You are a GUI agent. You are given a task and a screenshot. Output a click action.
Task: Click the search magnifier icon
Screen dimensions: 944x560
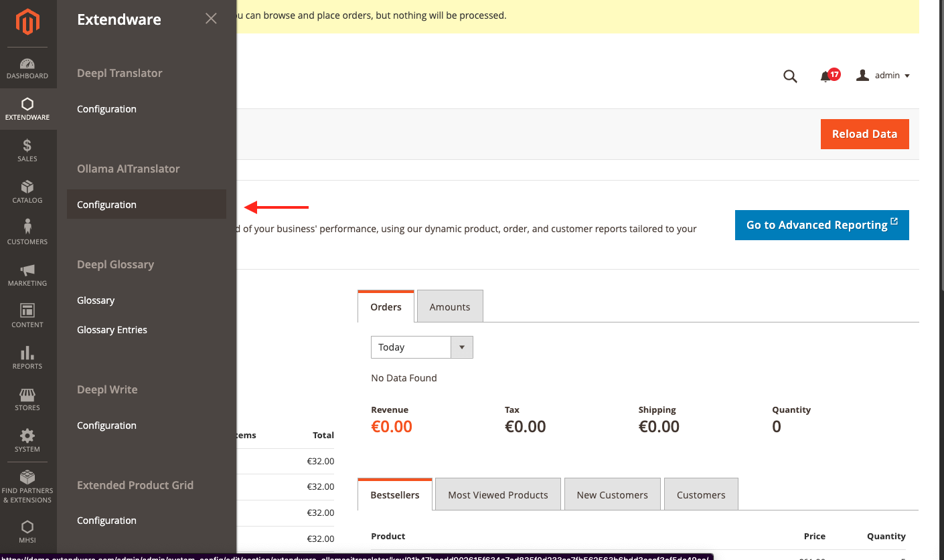tap(790, 76)
